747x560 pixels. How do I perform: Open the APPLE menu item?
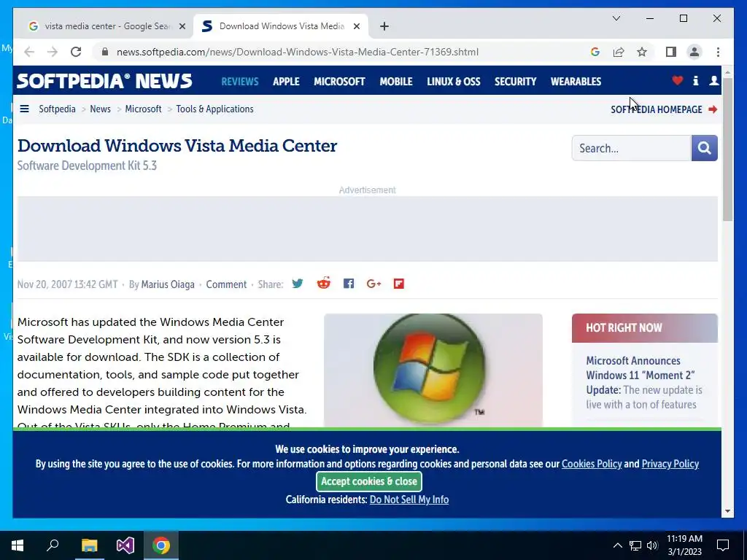[x=286, y=82]
